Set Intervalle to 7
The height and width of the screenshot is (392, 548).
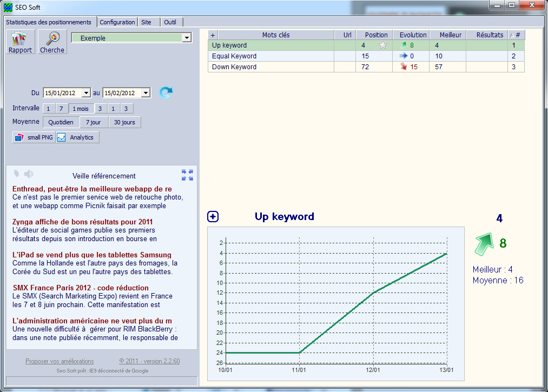coord(61,109)
